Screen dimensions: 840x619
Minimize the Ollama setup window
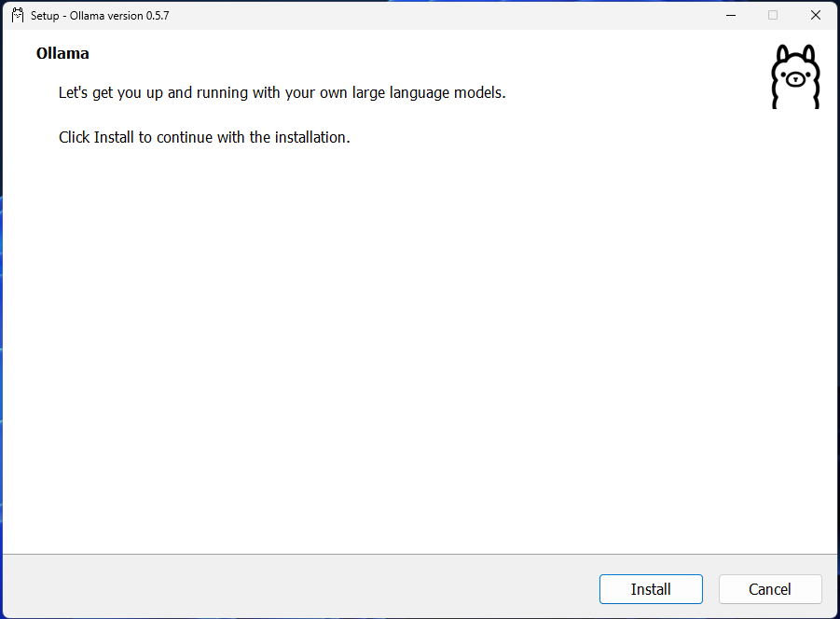[731, 15]
